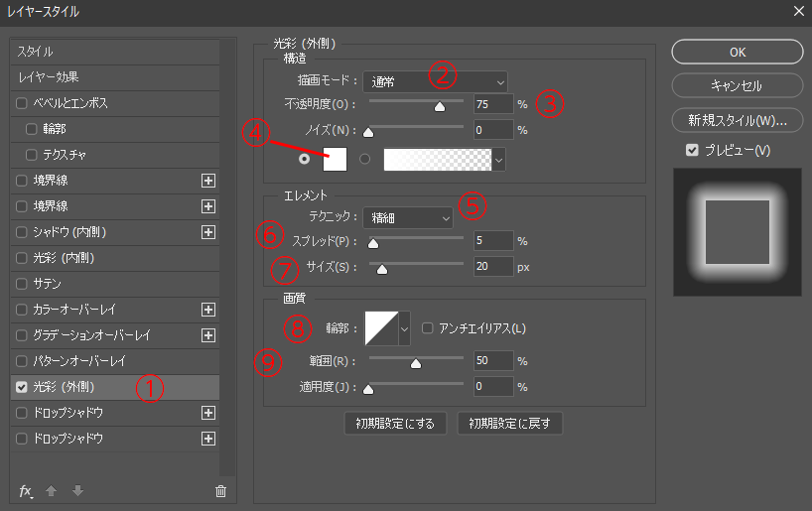Click the glow gradient swatch

coord(438,160)
